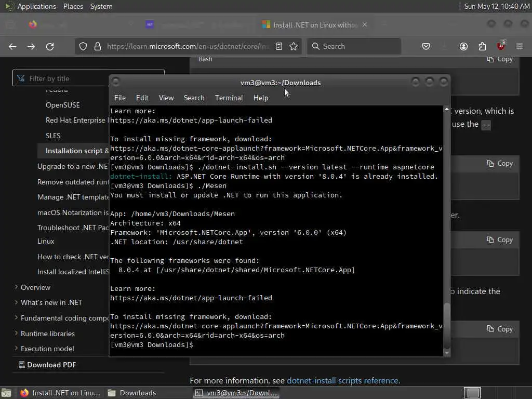Image resolution: width=532 pixels, height=399 pixels.
Task: Click the terminal window menu button at title-bar left
Action: 116,82
